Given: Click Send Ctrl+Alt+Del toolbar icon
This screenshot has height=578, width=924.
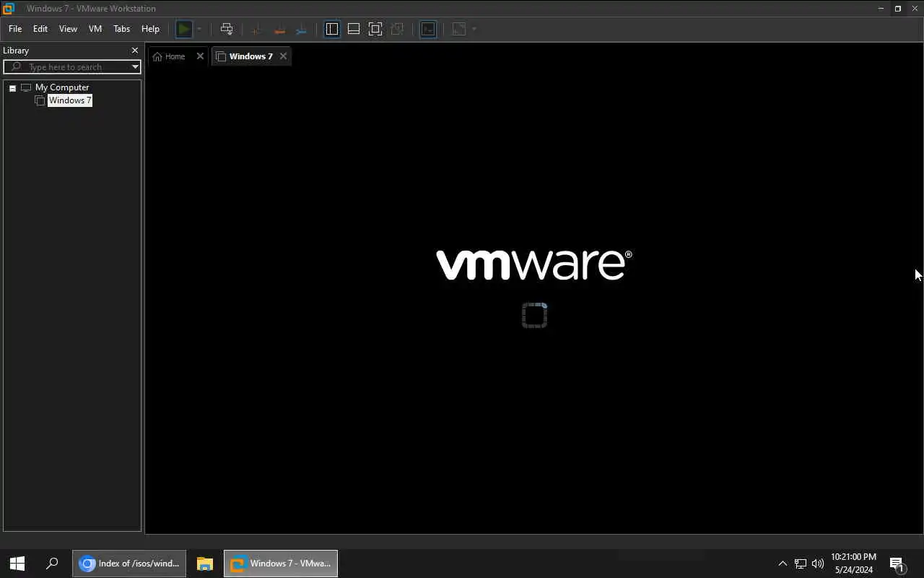Looking at the screenshot, I should [x=227, y=29].
